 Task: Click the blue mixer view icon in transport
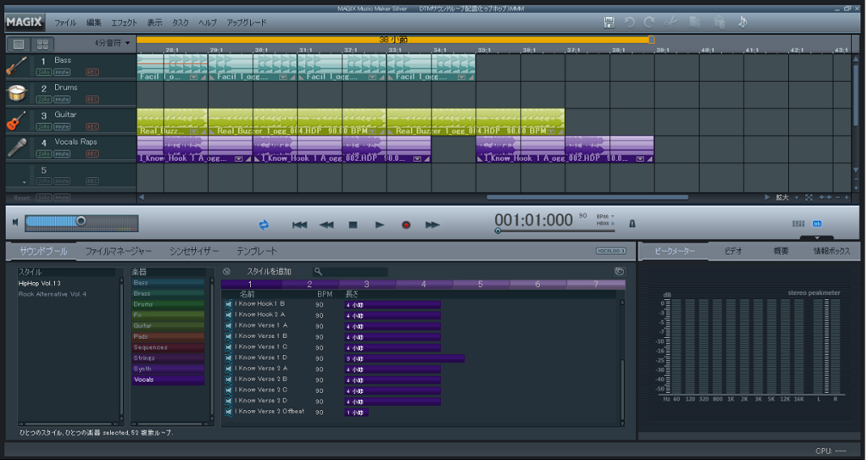[x=817, y=224]
